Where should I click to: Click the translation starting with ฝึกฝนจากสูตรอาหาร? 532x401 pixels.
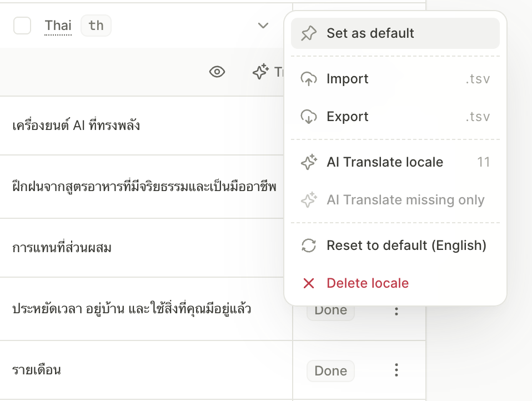(x=144, y=187)
